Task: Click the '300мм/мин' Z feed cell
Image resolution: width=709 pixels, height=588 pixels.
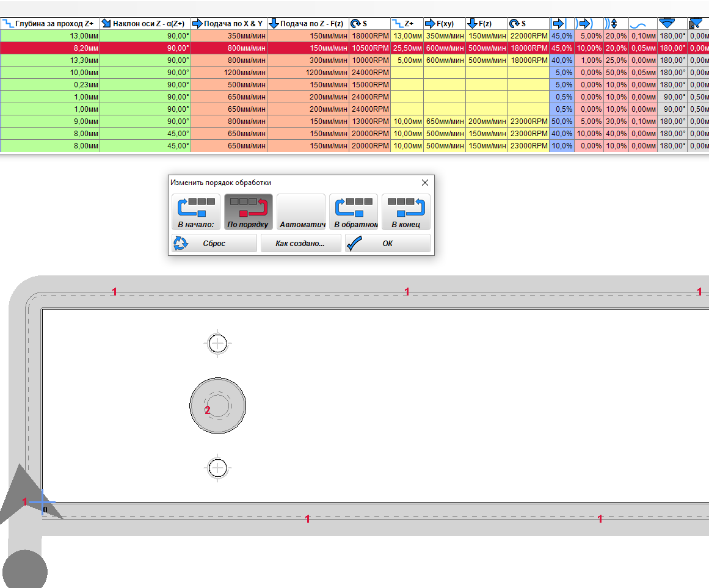Action: (x=308, y=60)
